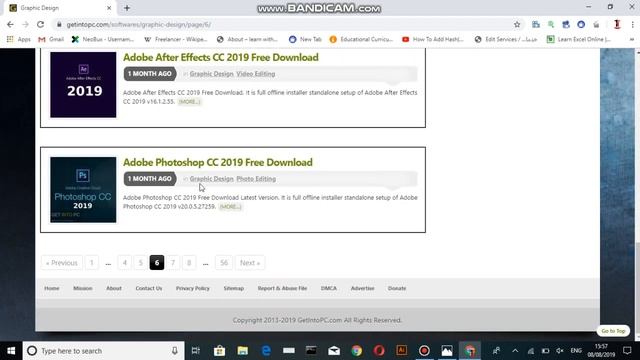640x360 pixels.
Task: Open Microsoft Store from the taskbar
Action: [x=220, y=351]
